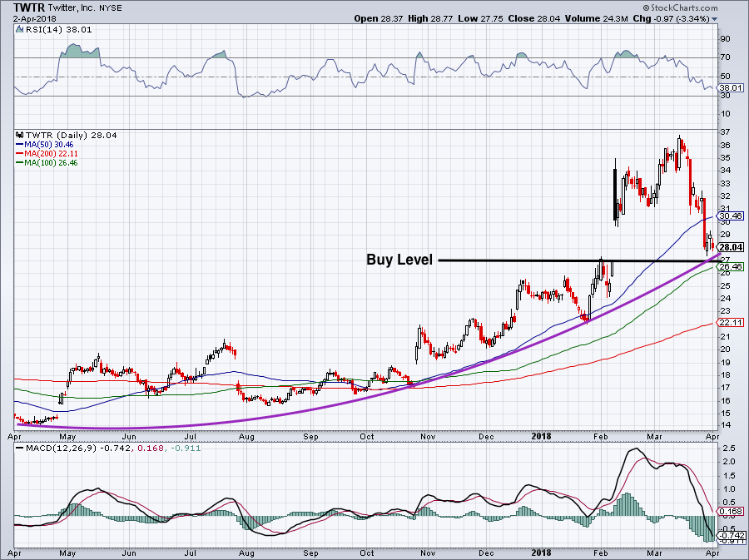Screen dimensions: 749x560
Task: Click the 'TWTR (Daily) 28.04' legend label
Action: click(x=72, y=135)
